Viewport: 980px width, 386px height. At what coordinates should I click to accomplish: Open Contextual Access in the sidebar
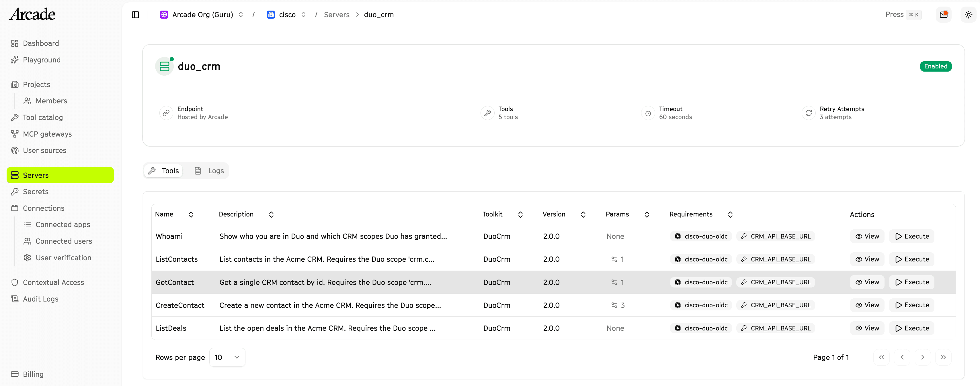(x=60, y=282)
